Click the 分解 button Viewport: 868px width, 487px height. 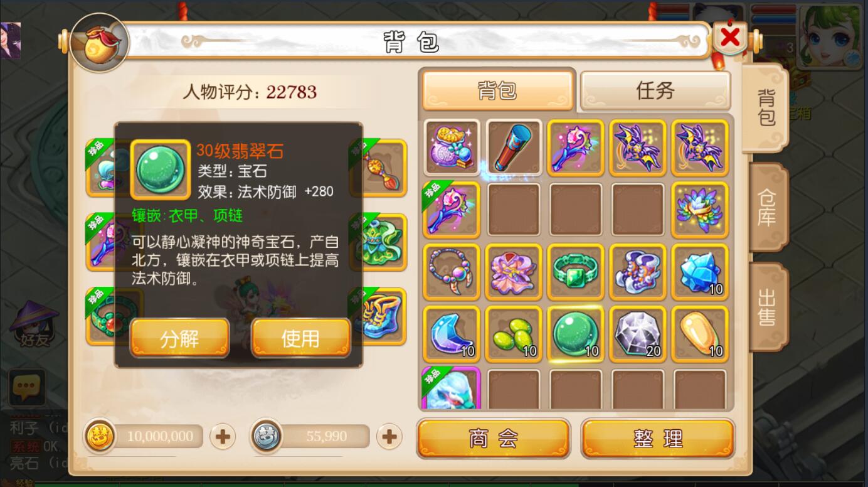[179, 338]
